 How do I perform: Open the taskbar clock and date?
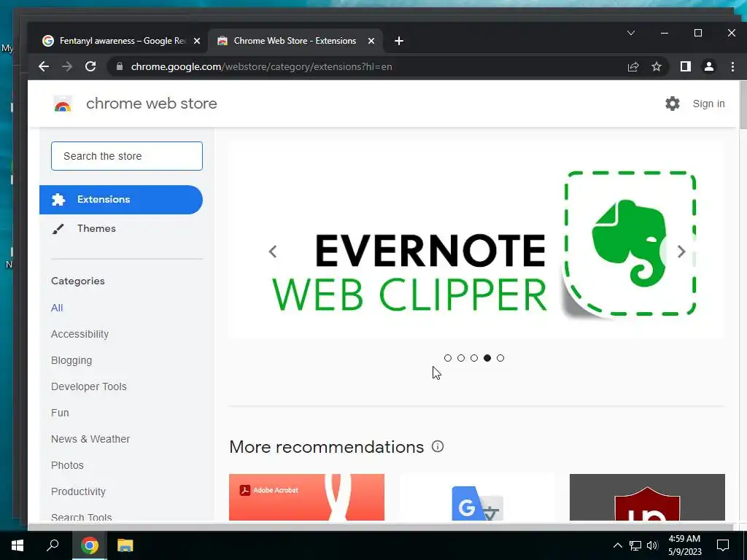tap(684, 545)
